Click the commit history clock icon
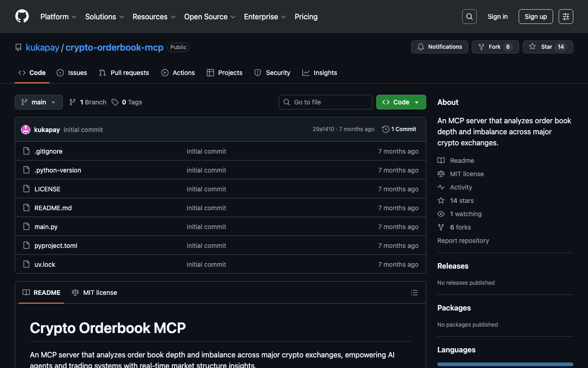The width and height of the screenshot is (588, 368). (386, 129)
